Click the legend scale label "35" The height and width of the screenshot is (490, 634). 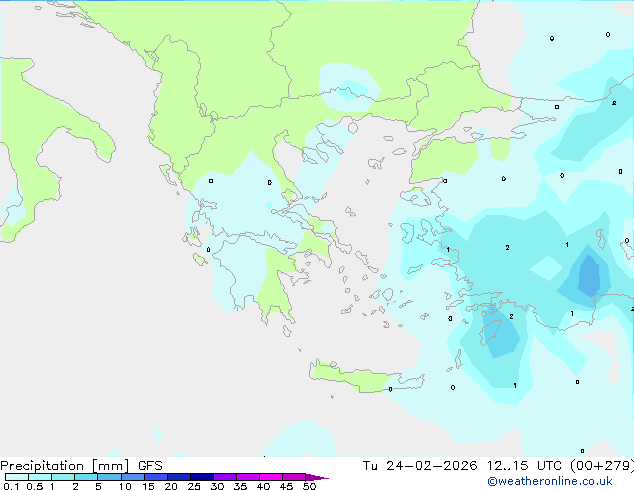pos(240,486)
